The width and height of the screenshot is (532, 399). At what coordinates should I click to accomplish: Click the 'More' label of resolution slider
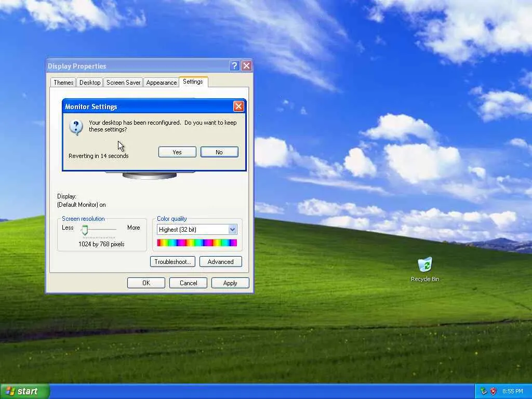134,228
